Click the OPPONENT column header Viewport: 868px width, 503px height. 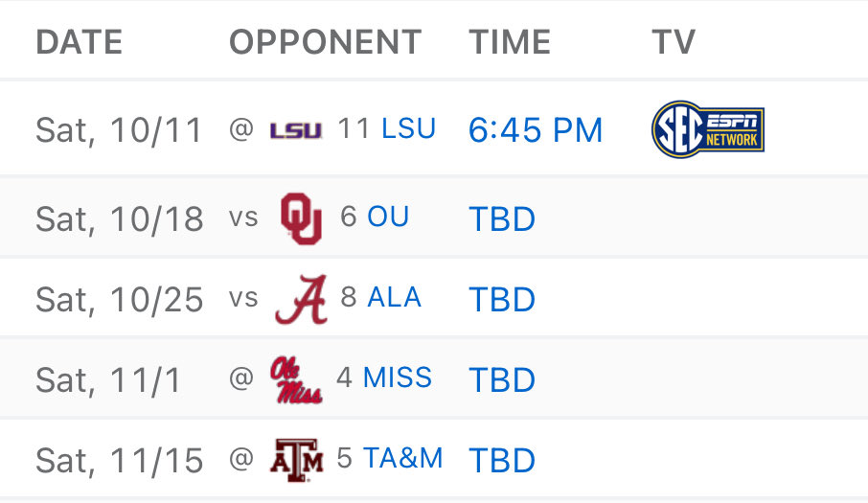pos(325,42)
